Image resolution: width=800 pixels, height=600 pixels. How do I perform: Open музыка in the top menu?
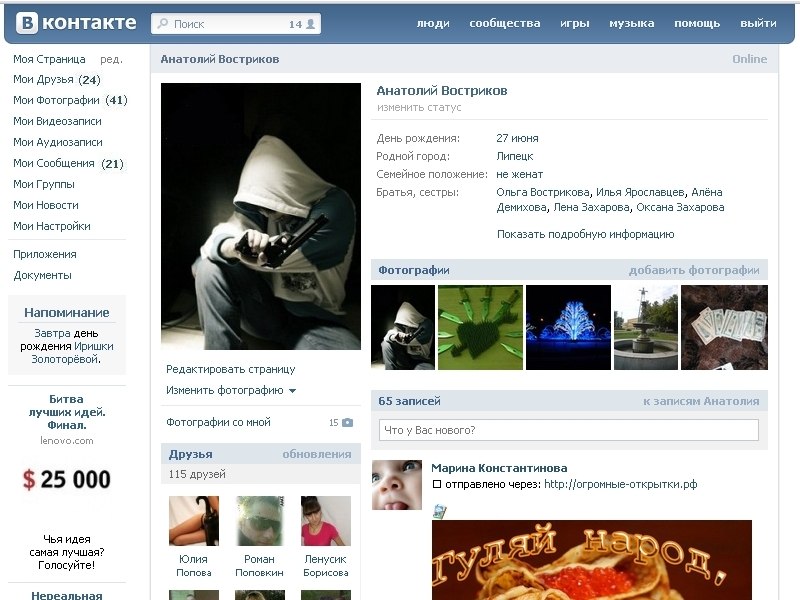pyautogui.click(x=631, y=23)
